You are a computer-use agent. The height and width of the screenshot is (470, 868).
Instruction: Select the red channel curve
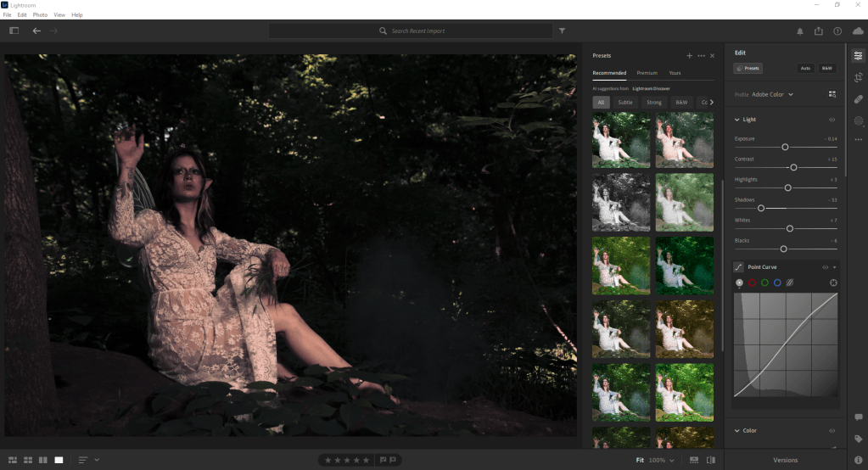752,283
